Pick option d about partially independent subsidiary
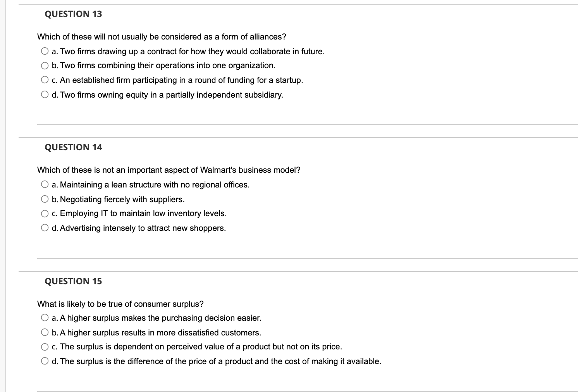 (x=45, y=94)
